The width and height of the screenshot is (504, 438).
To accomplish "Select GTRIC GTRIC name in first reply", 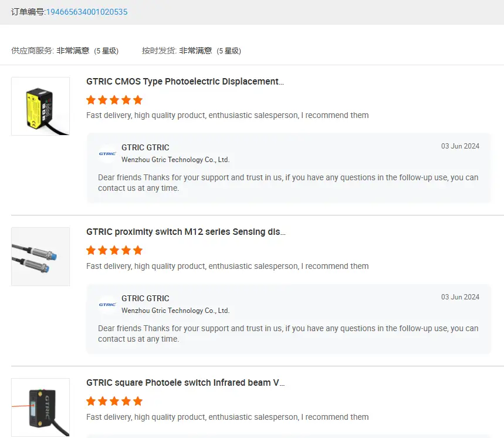I will [x=145, y=147].
